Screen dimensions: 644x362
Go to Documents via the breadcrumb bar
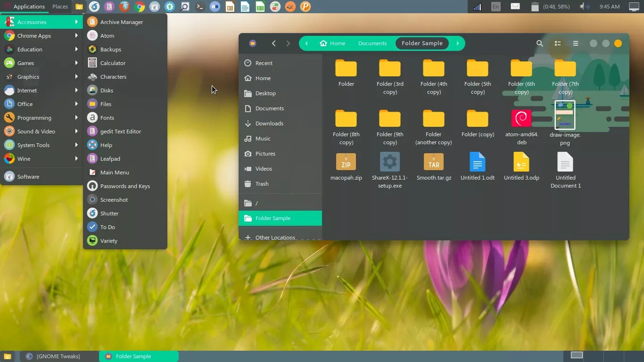coord(372,43)
